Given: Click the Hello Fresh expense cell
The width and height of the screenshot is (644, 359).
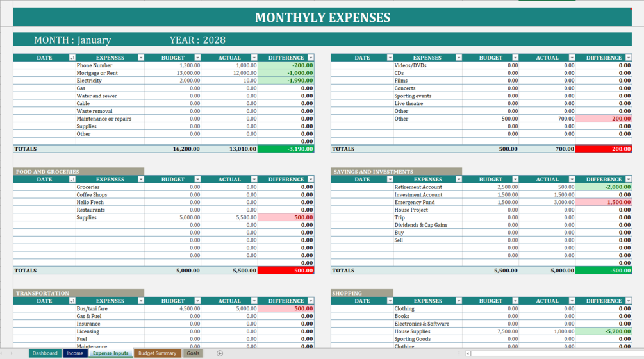Looking at the screenshot, I should click(x=110, y=202).
